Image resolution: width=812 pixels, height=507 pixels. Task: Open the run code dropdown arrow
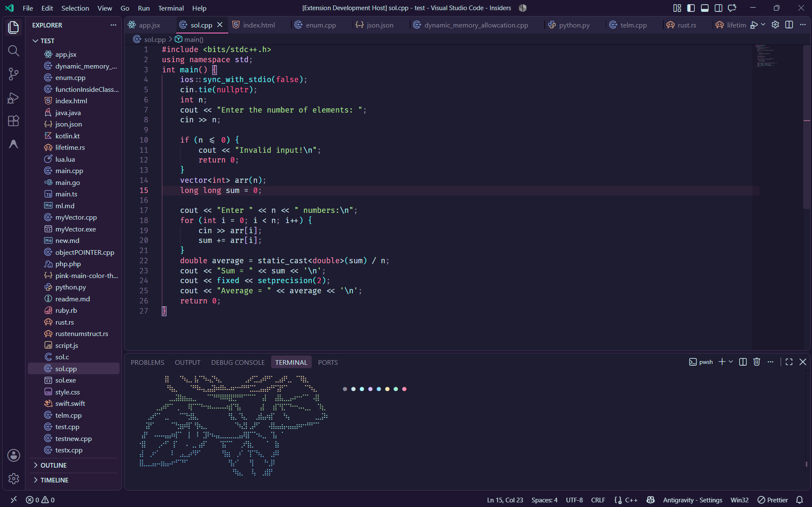coord(763,25)
